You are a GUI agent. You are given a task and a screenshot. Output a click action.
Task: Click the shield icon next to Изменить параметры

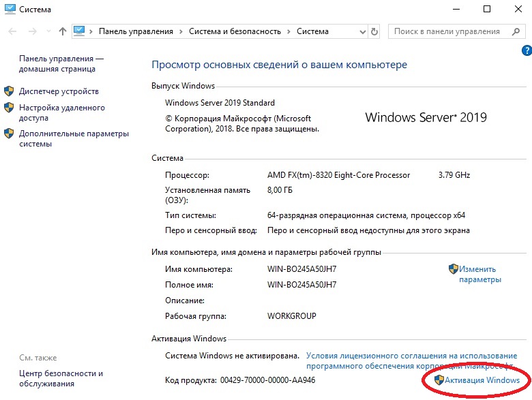[453, 269]
